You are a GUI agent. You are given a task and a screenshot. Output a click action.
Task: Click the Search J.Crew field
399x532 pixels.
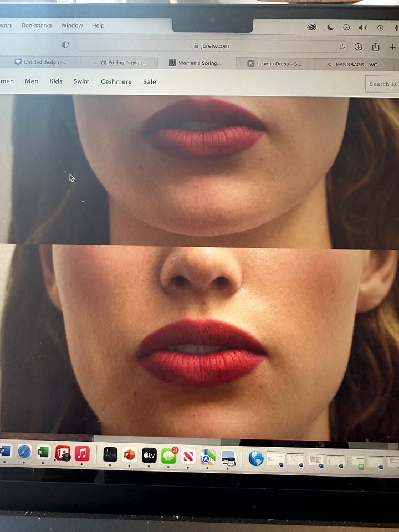click(x=382, y=84)
